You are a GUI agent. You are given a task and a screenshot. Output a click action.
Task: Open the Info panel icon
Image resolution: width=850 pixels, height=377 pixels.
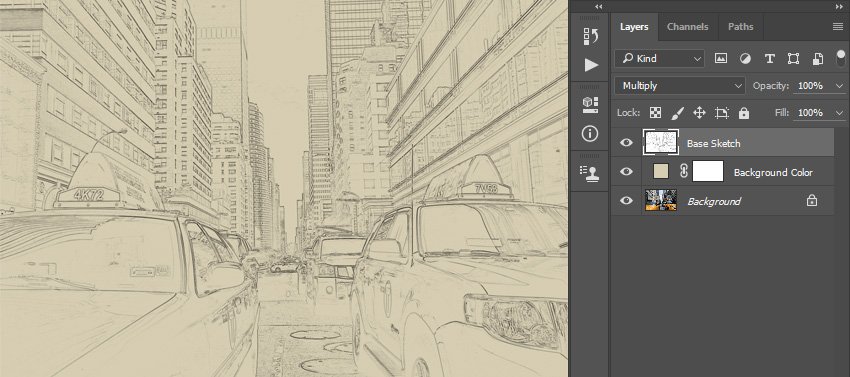590,133
